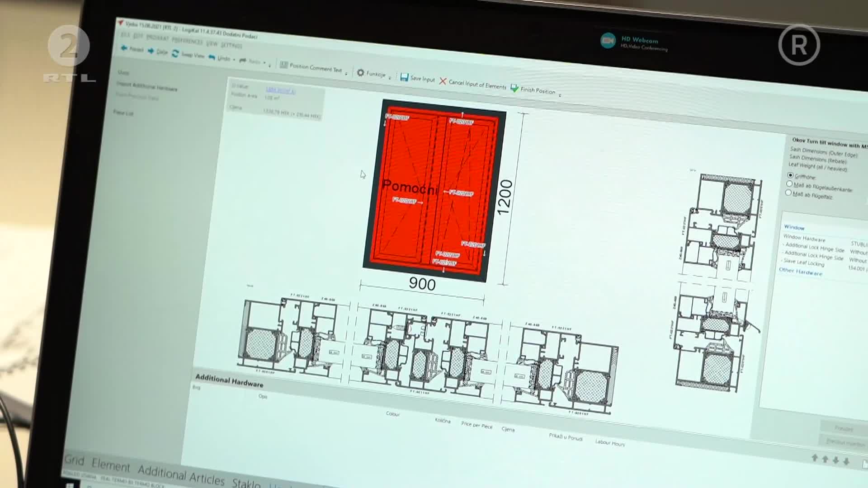Expand the Undo dropdown arrow
Image resolution: width=868 pixels, height=488 pixels.
pos(234,60)
